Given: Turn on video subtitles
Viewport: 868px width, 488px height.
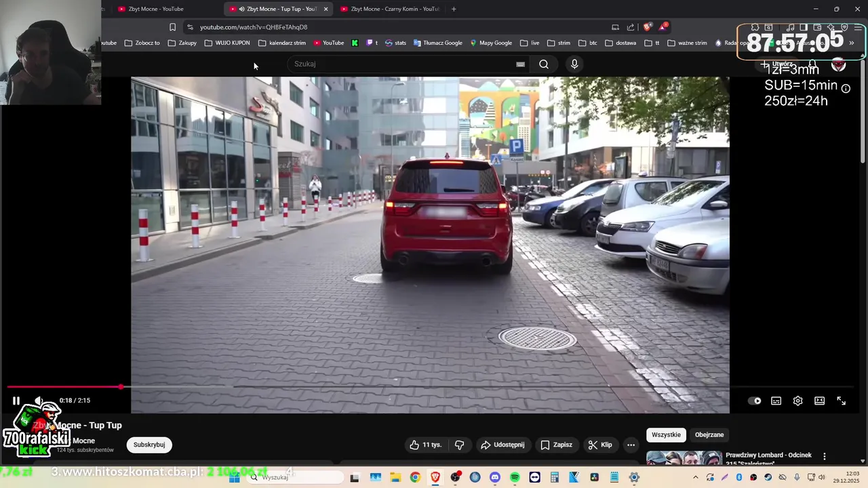Looking at the screenshot, I should (776, 401).
